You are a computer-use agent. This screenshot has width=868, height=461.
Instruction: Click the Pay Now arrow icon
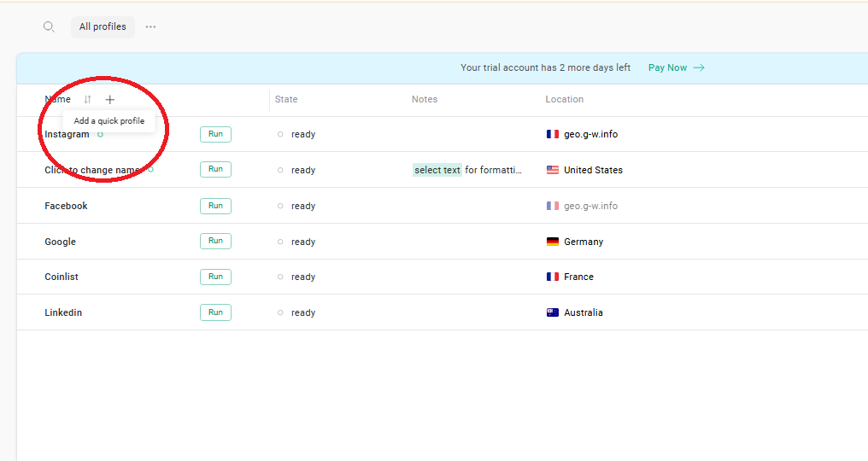click(699, 67)
